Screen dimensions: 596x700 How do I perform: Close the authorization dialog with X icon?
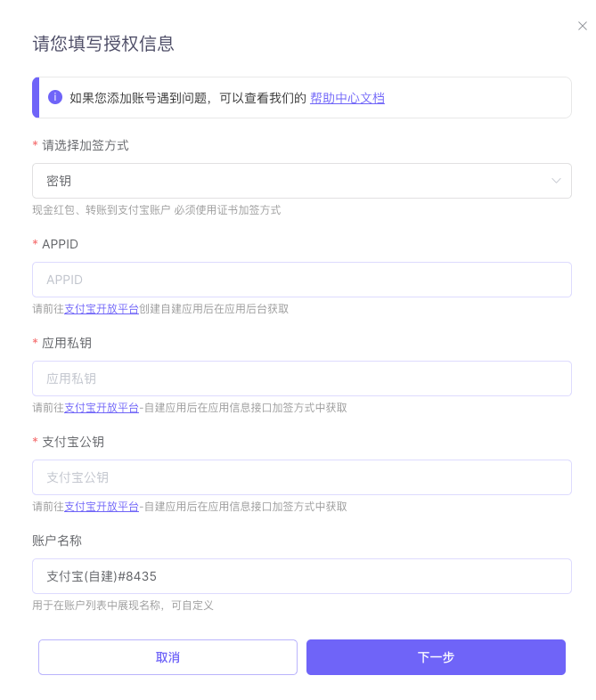(x=582, y=26)
